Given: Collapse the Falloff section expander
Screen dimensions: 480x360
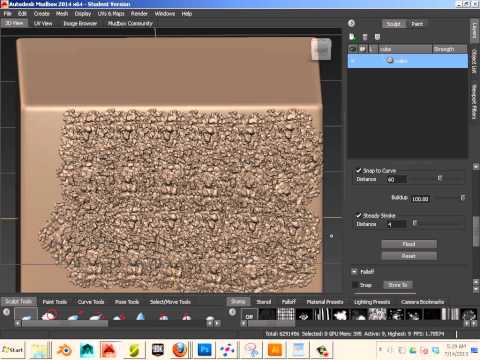Looking at the screenshot, I should point(354,271).
